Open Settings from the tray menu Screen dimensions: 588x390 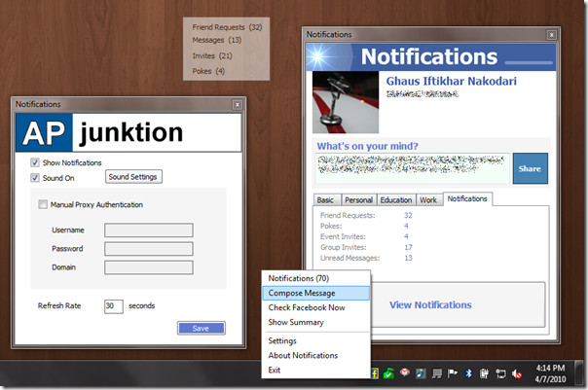[x=315, y=340]
